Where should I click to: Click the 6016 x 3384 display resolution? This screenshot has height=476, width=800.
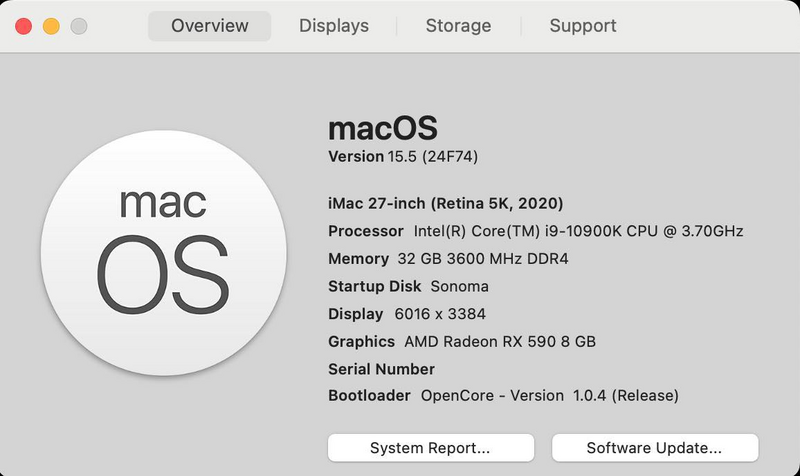(x=440, y=314)
